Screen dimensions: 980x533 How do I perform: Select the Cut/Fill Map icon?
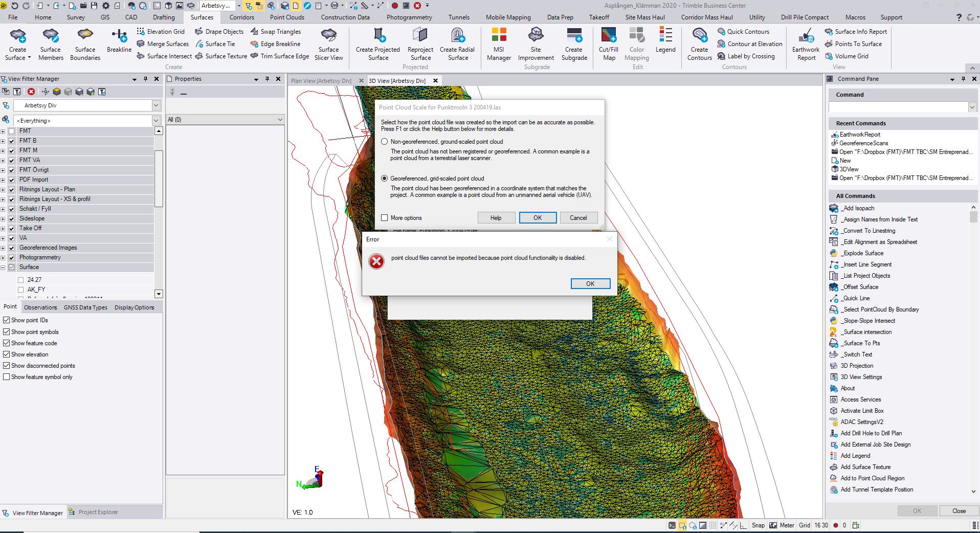[609, 36]
